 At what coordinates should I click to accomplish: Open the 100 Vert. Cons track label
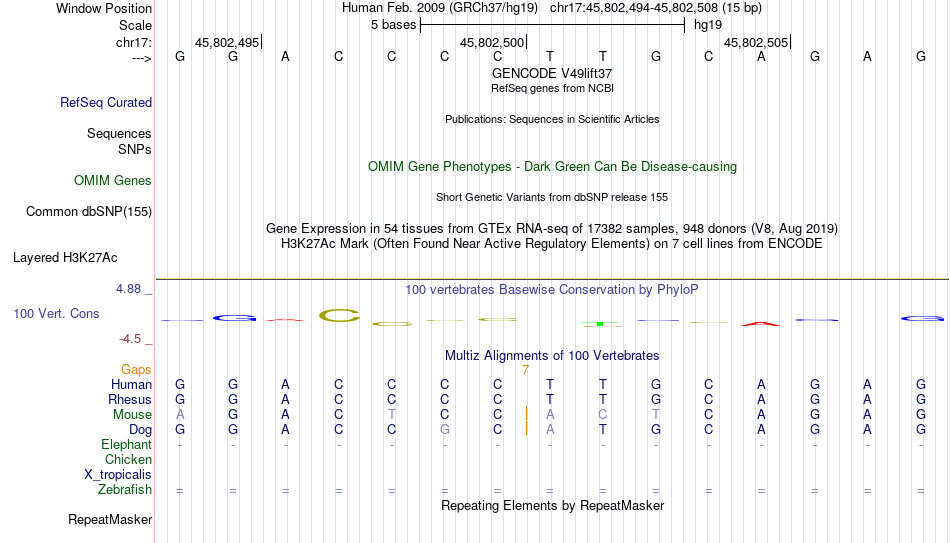tap(56, 313)
